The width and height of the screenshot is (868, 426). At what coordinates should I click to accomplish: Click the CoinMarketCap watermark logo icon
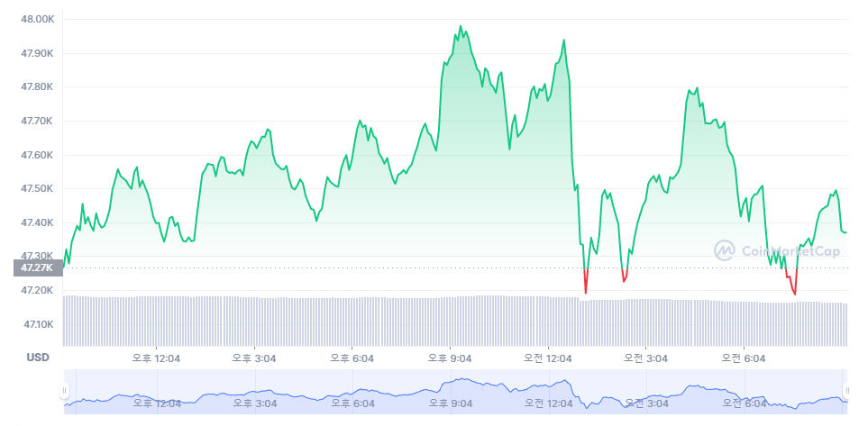pyautogui.click(x=725, y=250)
